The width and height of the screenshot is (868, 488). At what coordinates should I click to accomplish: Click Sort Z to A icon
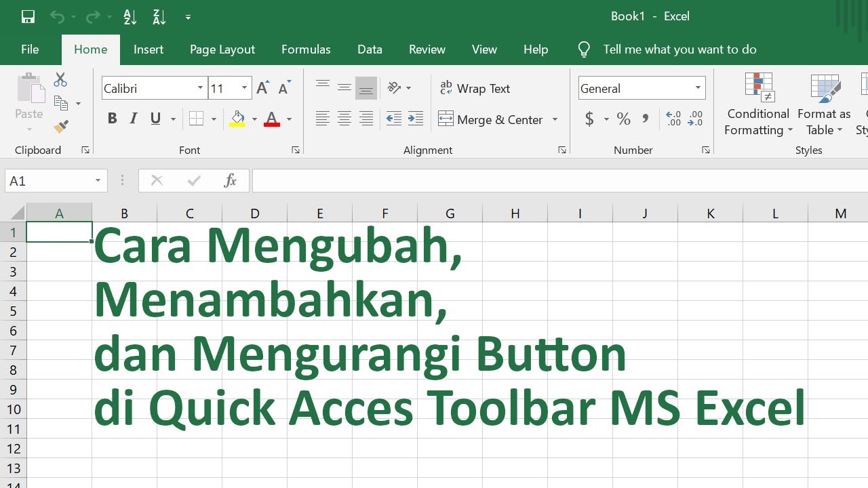pos(159,17)
